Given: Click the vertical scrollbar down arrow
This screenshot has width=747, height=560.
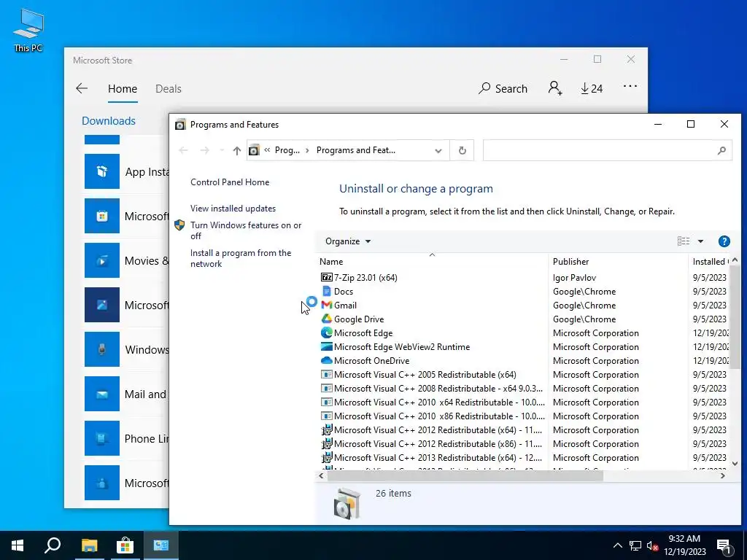Looking at the screenshot, I should click(735, 463).
